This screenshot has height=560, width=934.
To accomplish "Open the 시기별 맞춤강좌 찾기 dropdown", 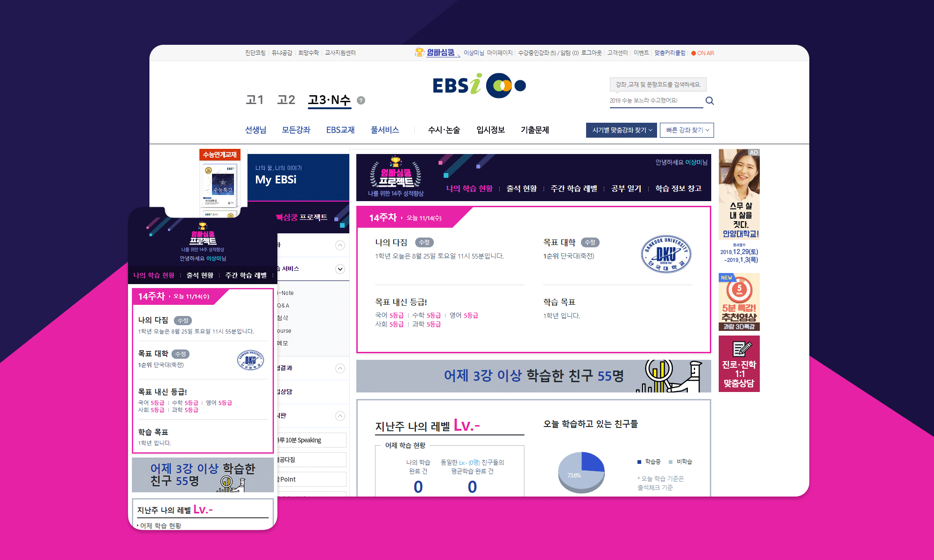I will 622,130.
